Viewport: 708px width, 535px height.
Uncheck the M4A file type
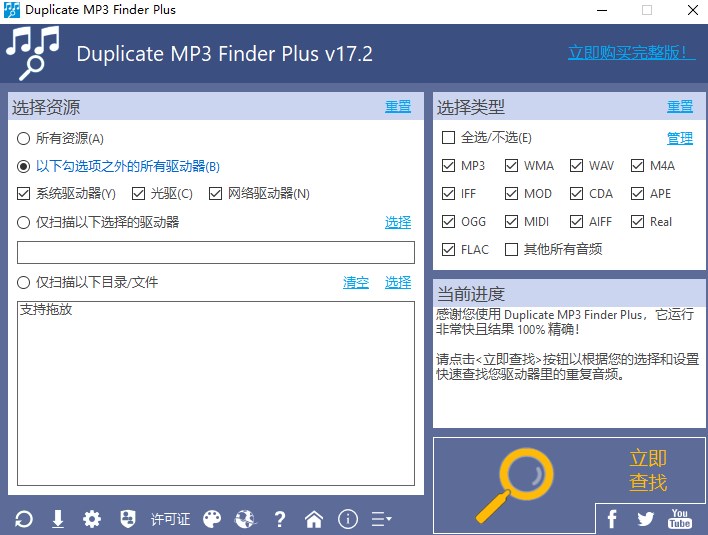pos(637,166)
